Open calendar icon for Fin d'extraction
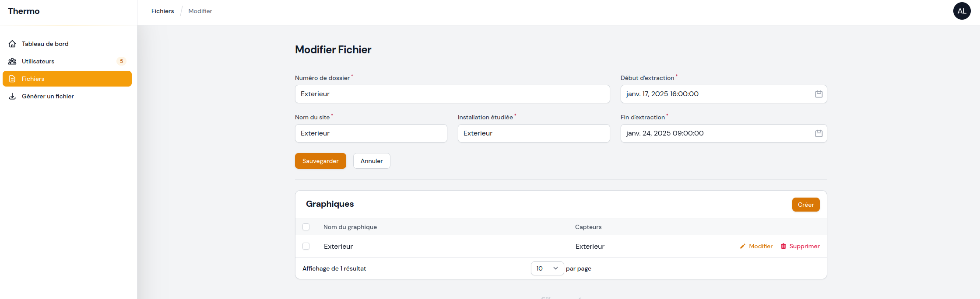Viewport: 980px width, 299px height. point(818,133)
